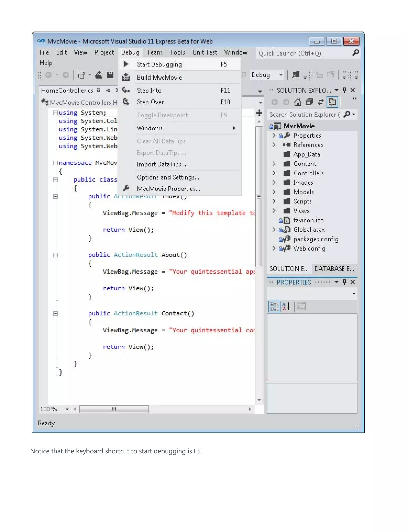Open the editor zoom 100 % dropdown

pos(67,409)
